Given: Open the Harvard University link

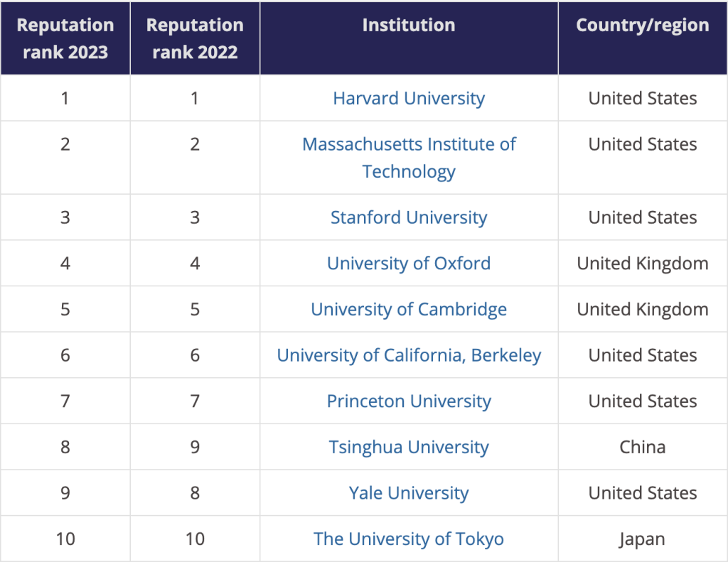Looking at the screenshot, I should tap(409, 98).
